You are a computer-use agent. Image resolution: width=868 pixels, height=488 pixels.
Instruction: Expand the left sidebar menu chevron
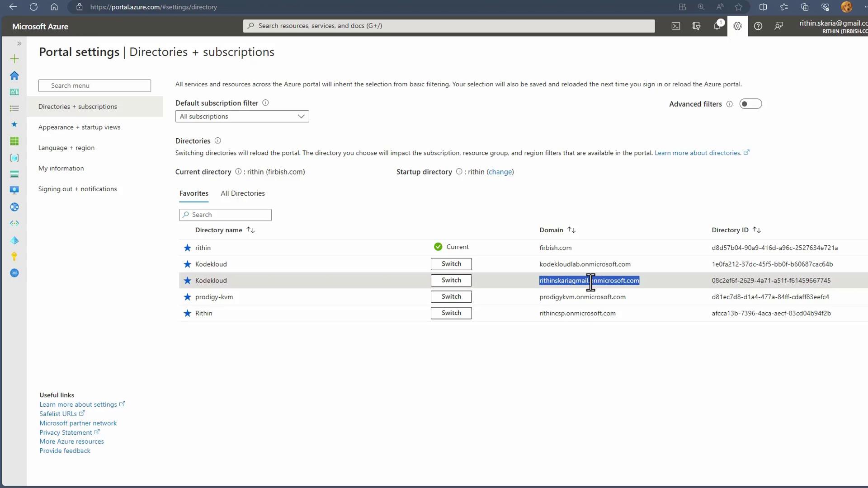tap(19, 43)
